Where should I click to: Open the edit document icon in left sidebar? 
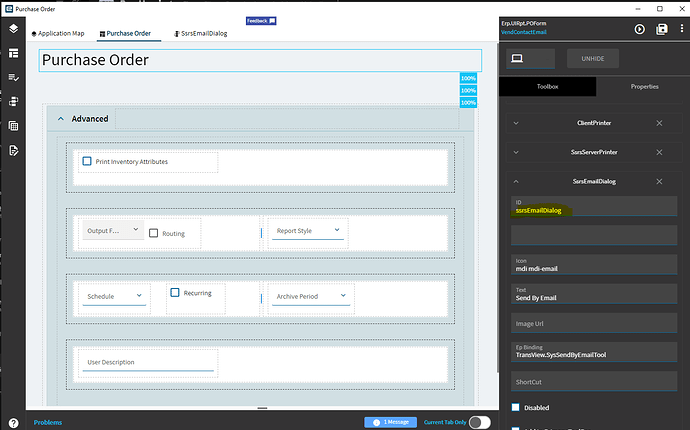coord(14,151)
